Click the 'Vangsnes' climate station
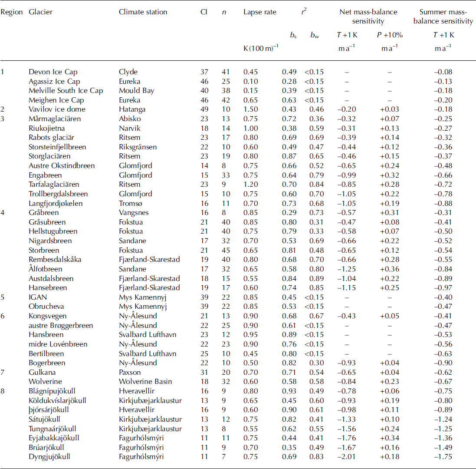Viewport: 476px width, 469px height. tap(134, 213)
